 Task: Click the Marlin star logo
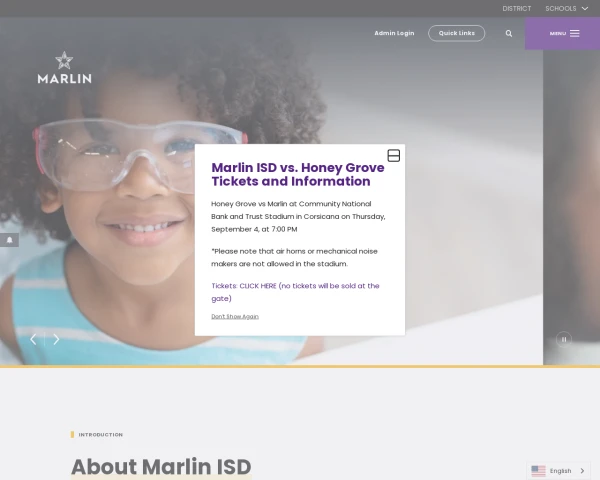click(64, 68)
